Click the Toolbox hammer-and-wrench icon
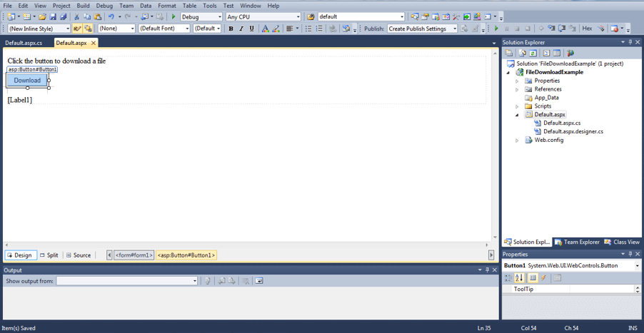Viewport: 644px width, 333px height. [x=456, y=17]
